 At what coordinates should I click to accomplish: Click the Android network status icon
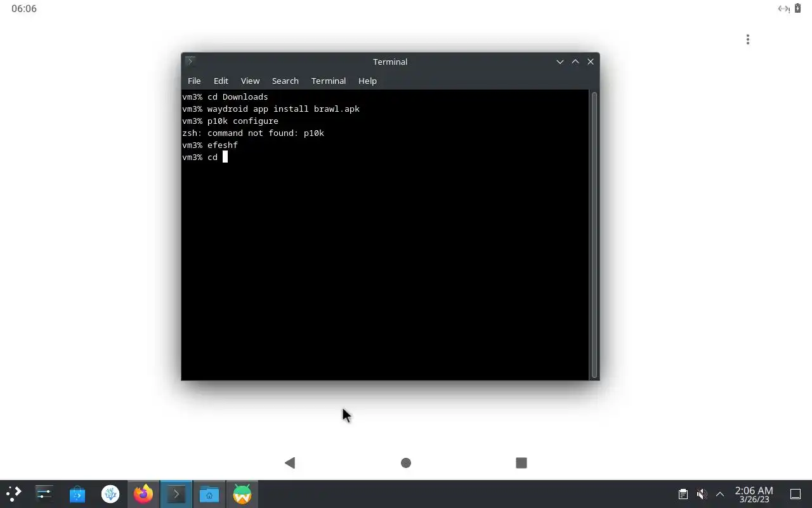tap(784, 8)
